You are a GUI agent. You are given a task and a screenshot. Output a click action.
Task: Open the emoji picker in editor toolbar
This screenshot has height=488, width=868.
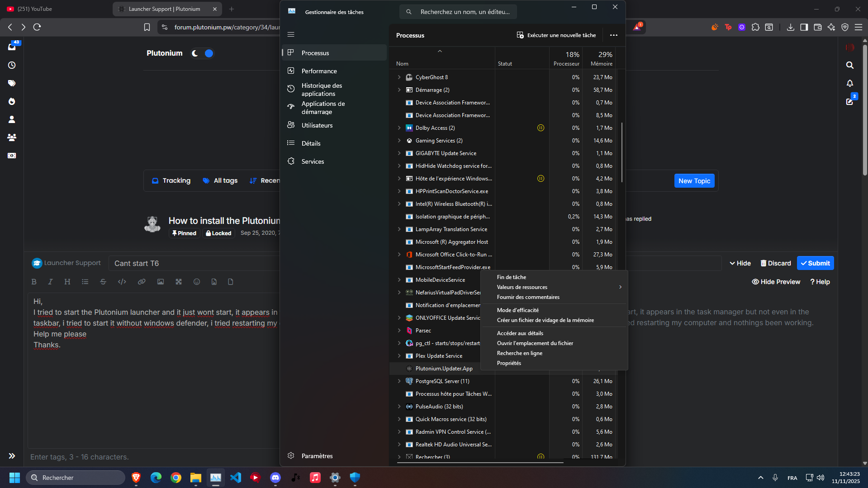point(197,282)
